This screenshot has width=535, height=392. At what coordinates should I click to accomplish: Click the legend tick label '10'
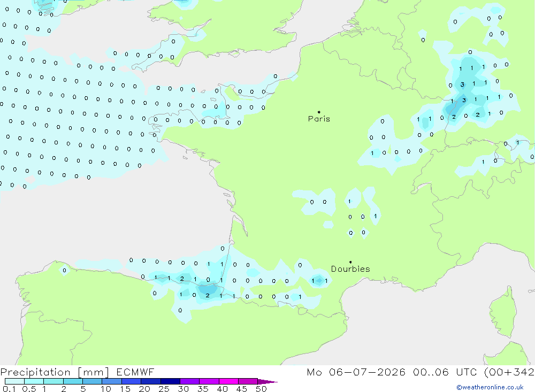point(106,389)
